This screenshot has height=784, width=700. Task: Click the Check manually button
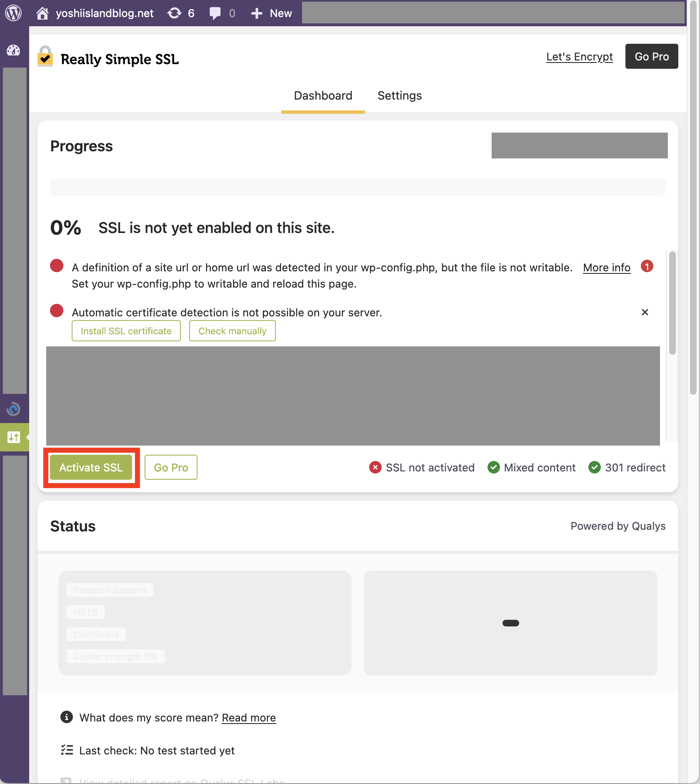click(232, 331)
